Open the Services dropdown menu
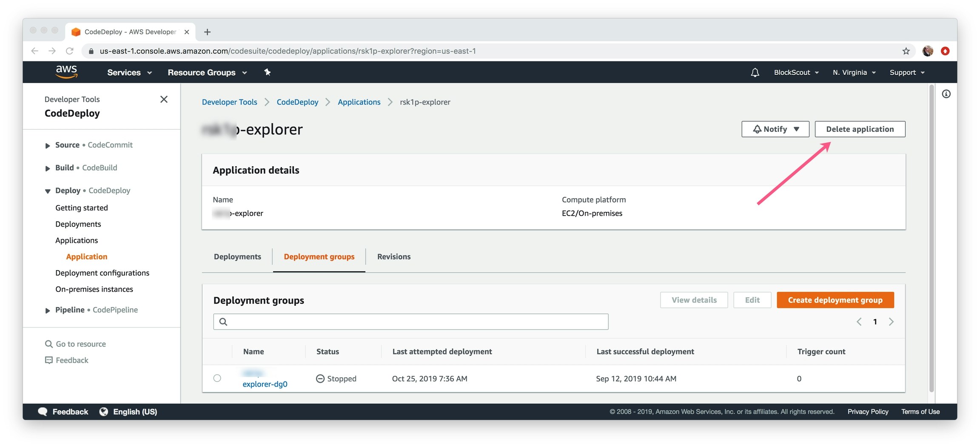 (129, 72)
